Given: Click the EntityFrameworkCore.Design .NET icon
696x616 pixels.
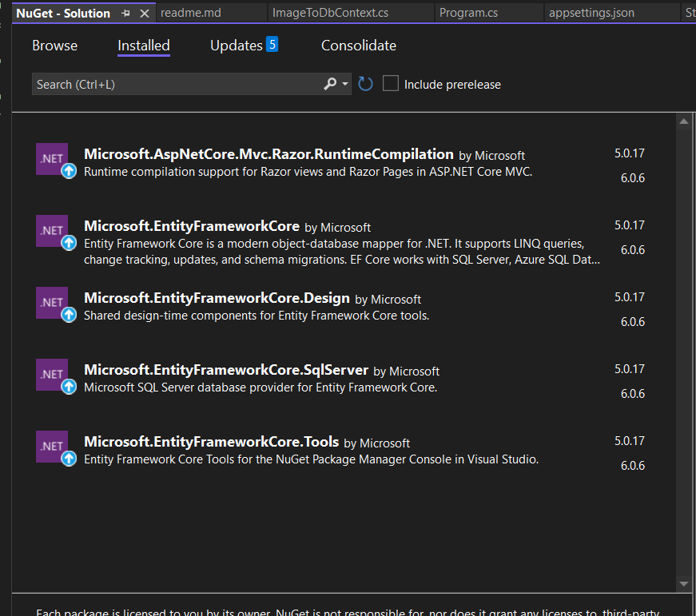Looking at the screenshot, I should click(x=52, y=303).
